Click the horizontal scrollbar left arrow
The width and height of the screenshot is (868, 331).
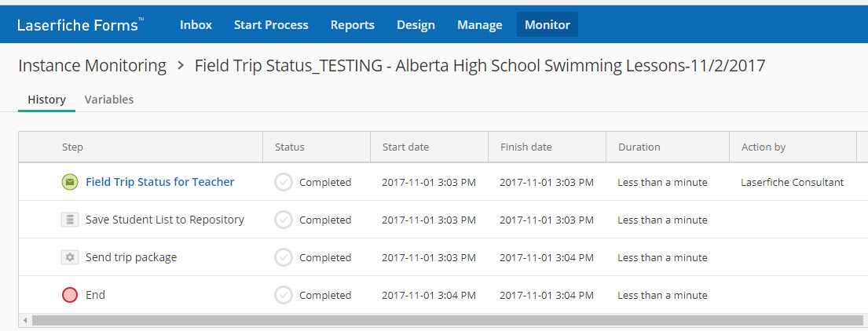(x=24, y=320)
